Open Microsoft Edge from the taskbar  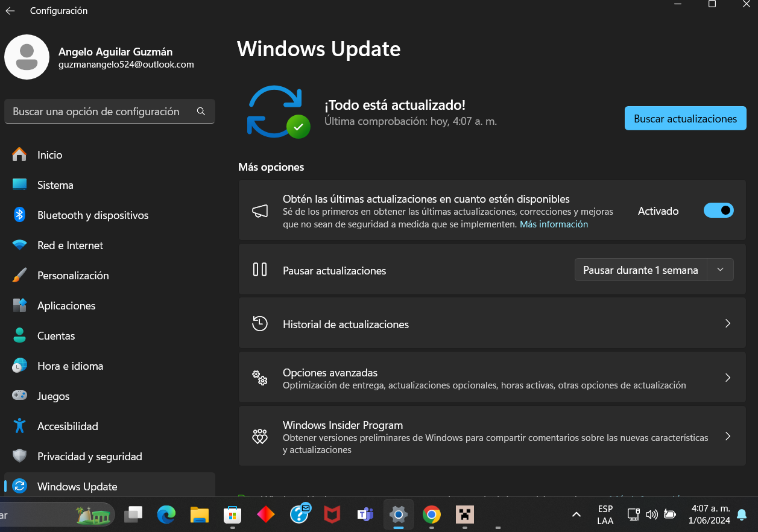166,515
